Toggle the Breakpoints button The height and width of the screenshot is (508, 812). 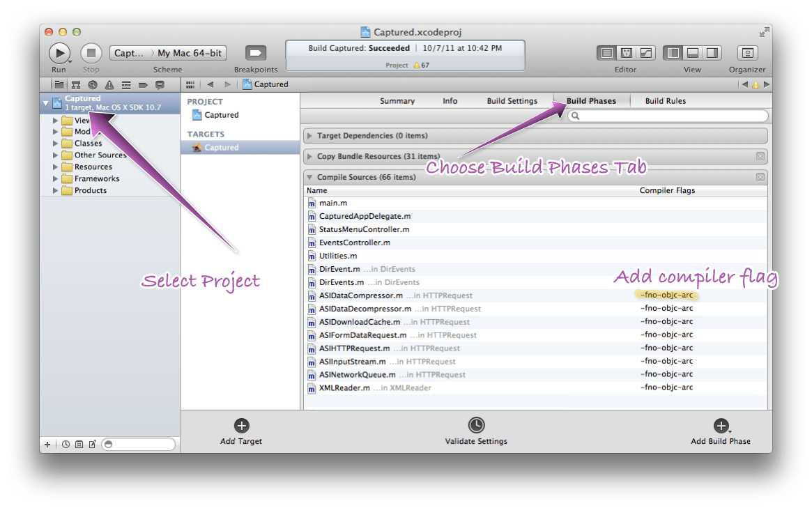click(255, 53)
